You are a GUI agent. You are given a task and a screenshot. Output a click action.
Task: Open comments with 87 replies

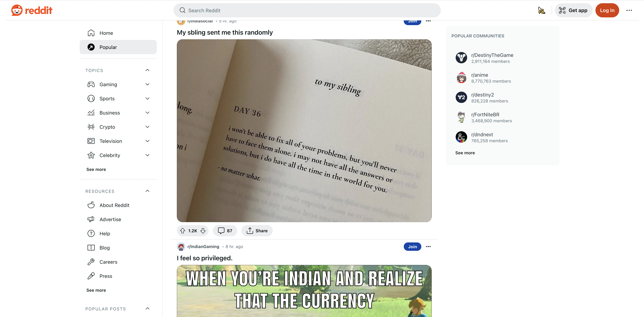click(225, 231)
